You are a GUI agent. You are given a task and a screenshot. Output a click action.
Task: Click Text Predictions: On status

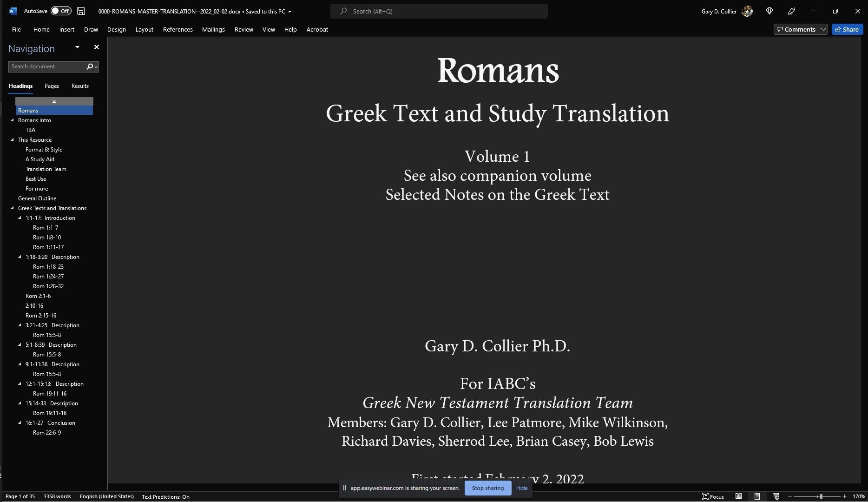click(166, 497)
